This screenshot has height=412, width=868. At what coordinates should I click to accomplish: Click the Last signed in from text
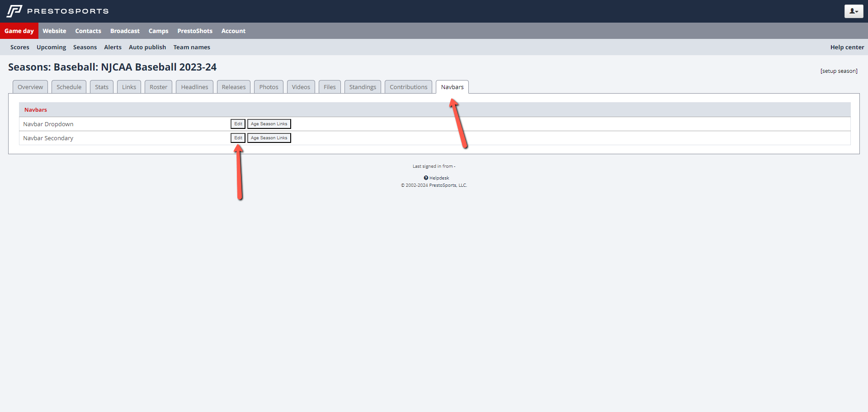coord(434,166)
